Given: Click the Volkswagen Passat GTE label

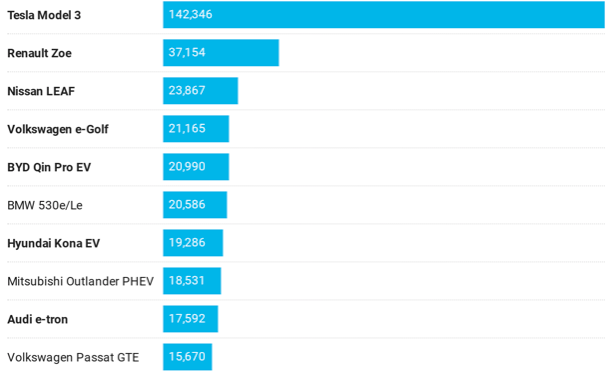Looking at the screenshot, I should 73,358.
